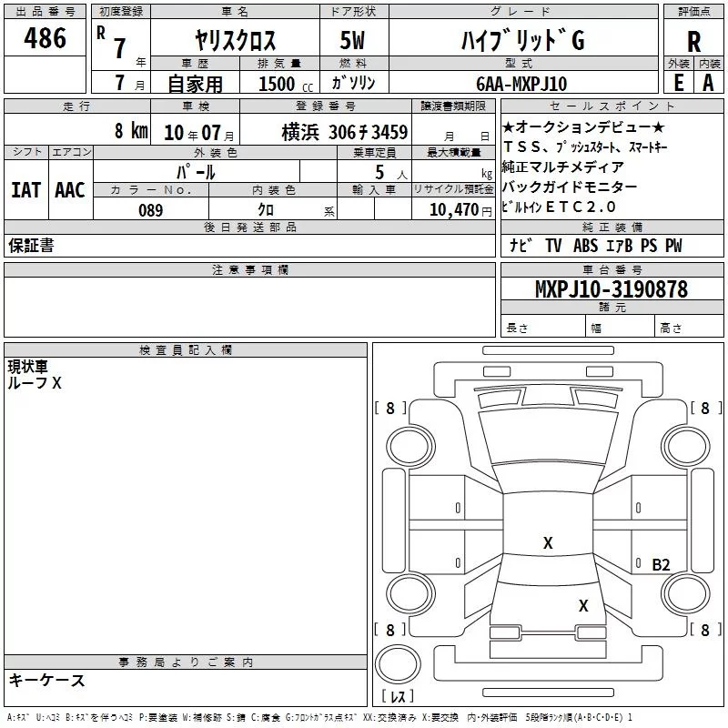Click the 輸入車 header cell
The width and height of the screenshot is (728, 728).
point(374,189)
